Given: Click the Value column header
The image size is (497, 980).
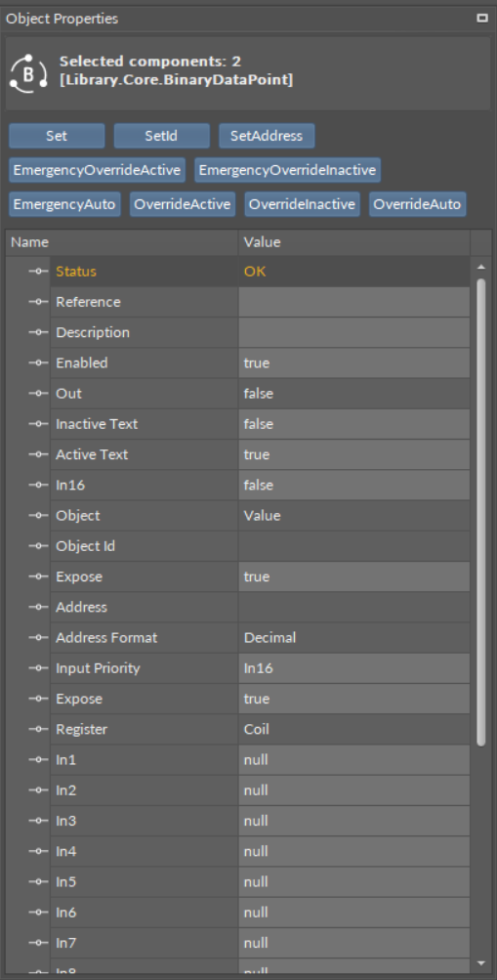Looking at the screenshot, I should (x=354, y=242).
